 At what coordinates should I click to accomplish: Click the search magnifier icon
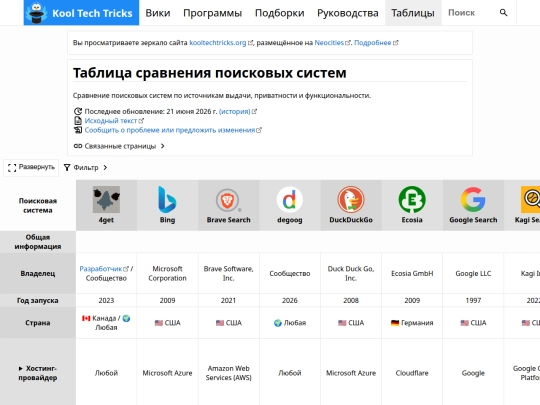pyautogui.click(x=503, y=13)
